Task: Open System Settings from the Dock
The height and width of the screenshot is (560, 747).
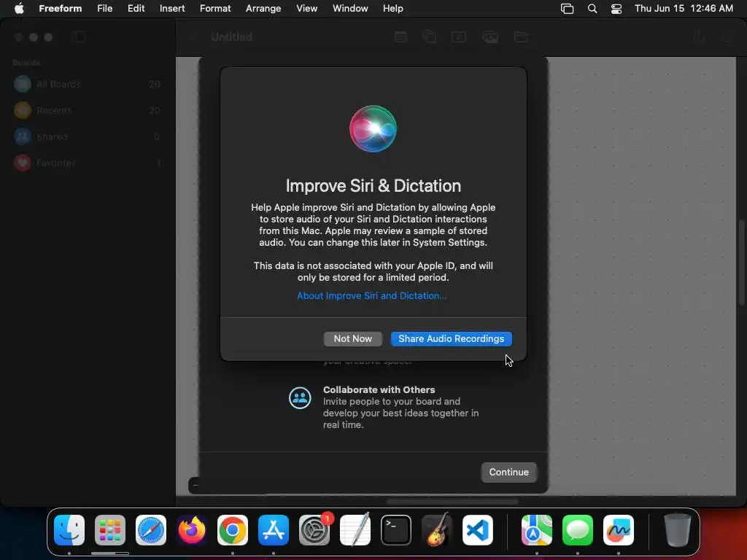Action: 314,530
